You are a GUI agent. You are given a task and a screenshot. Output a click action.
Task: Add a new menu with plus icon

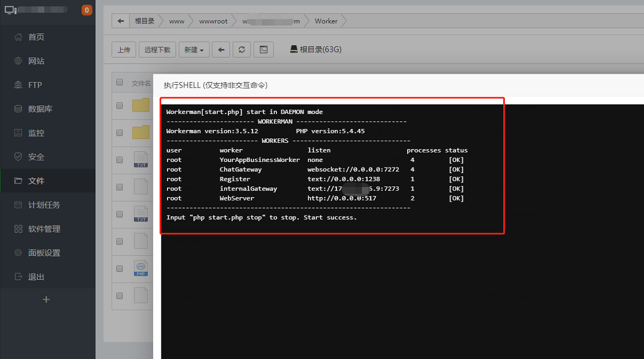click(x=46, y=300)
